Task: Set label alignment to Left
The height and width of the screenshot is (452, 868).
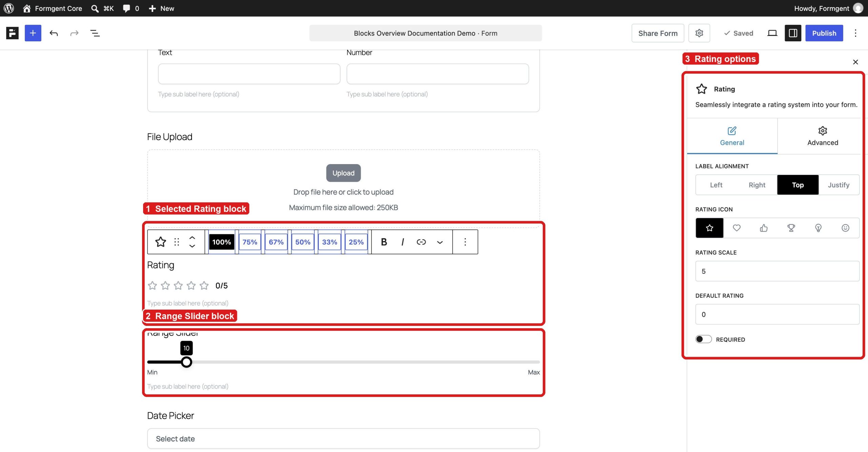Action: [716, 185]
